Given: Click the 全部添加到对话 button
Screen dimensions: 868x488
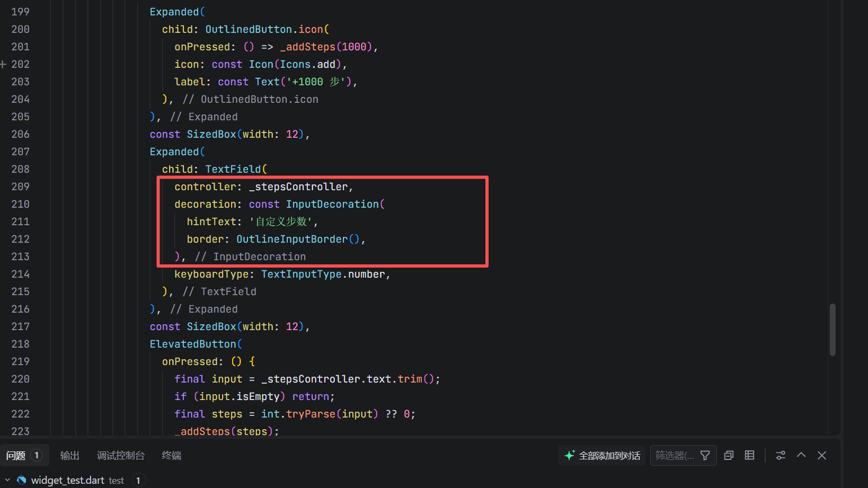Looking at the screenshot, I should (602, 455).
